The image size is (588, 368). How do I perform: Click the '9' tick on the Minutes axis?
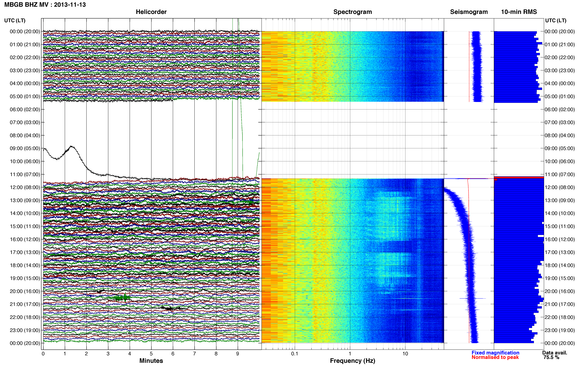tap(238, 354)
